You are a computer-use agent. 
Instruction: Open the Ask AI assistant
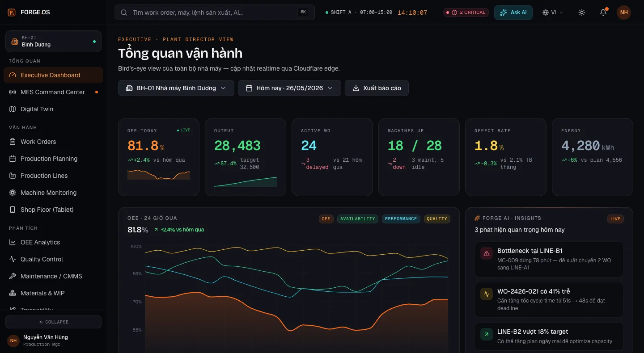[x=513, y=13]
